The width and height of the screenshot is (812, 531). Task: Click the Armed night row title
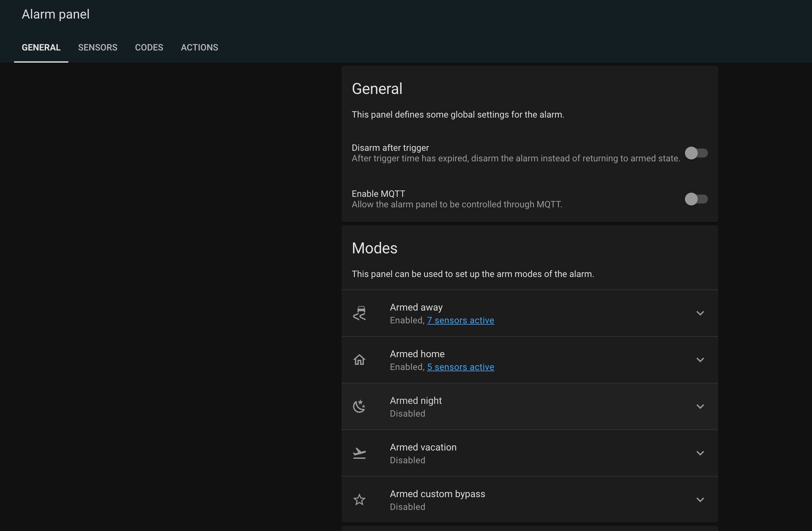[416, 401]
